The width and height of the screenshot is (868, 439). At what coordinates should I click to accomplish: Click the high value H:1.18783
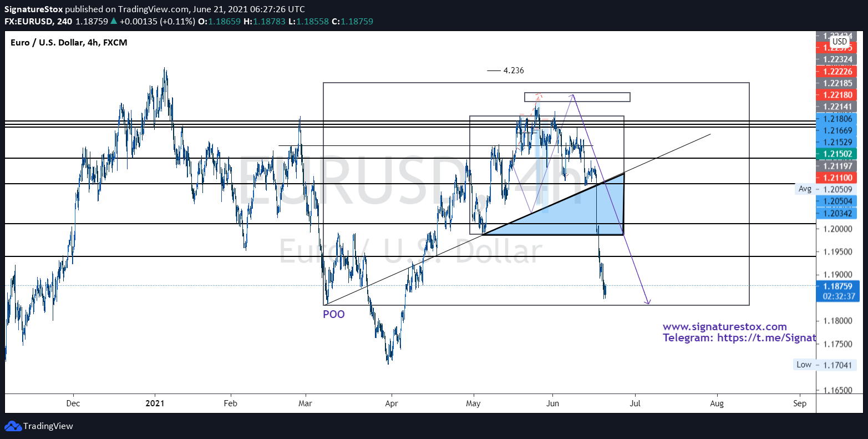[264, 22]
